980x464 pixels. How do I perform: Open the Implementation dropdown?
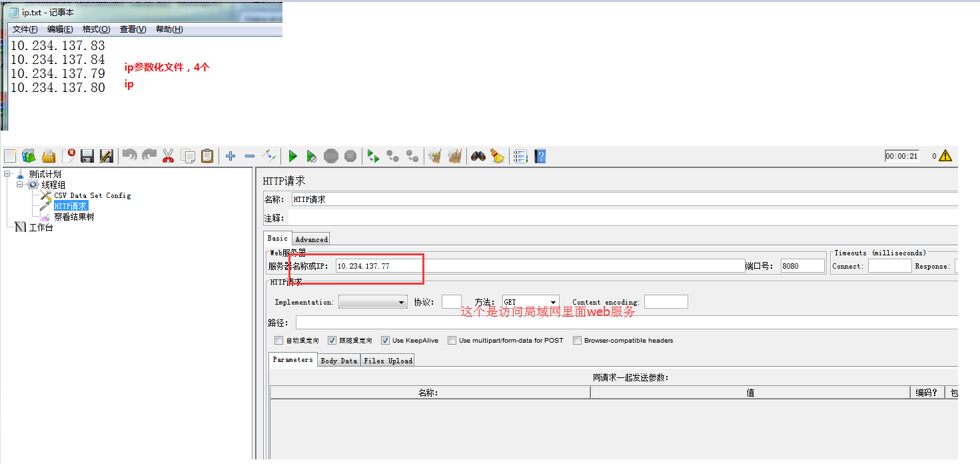tap(372, 303)
